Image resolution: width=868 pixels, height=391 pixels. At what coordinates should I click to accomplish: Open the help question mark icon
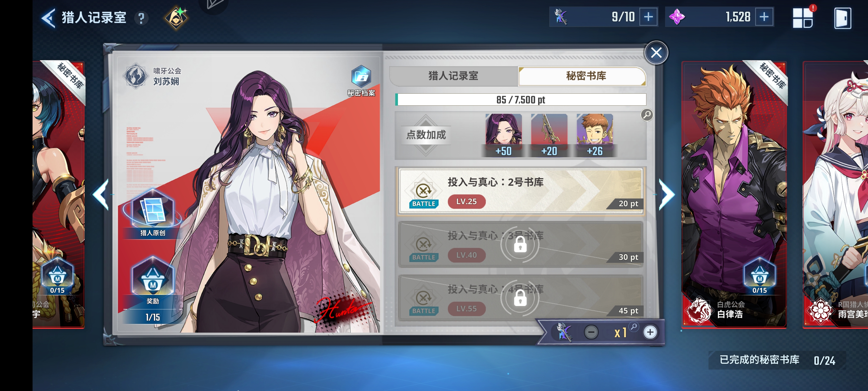pyautogui.click(x=141, y=18)
